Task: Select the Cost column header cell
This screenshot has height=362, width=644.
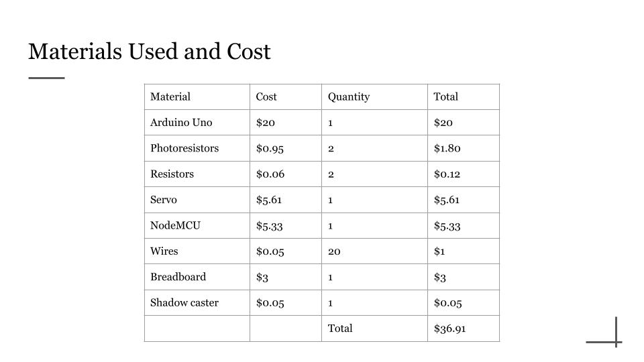Action: click(286, 97)
